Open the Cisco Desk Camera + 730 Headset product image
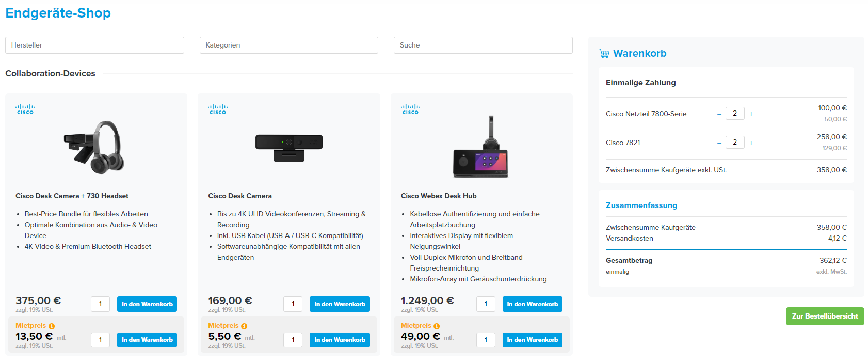The width and height of the screenshot is (868, 364). [x=95, y=147]
